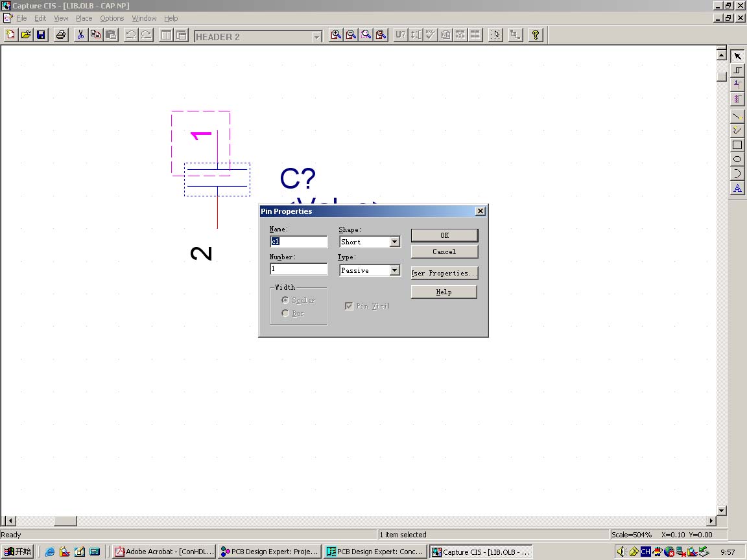Click the horizontal scrollbar thumb
Viewport: 747px width, 560px height.
coord(65,521)
